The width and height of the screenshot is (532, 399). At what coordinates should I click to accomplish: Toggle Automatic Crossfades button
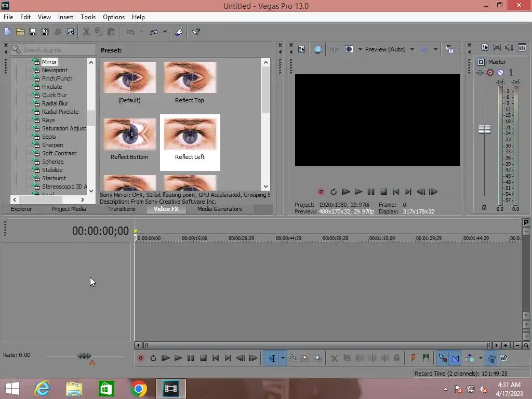[x=456, y=358]
